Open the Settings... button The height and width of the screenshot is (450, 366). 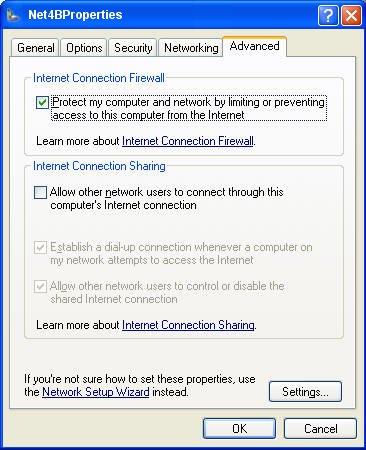305,392
